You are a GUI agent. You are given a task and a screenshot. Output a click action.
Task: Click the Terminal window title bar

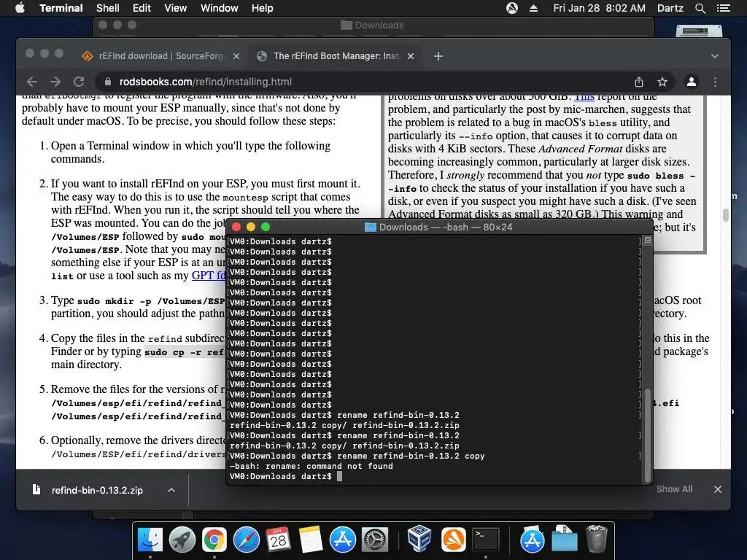[x=438, y=227]
